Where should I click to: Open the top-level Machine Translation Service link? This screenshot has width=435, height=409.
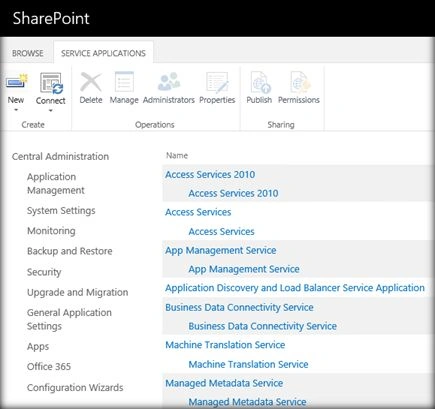(225, 345)
